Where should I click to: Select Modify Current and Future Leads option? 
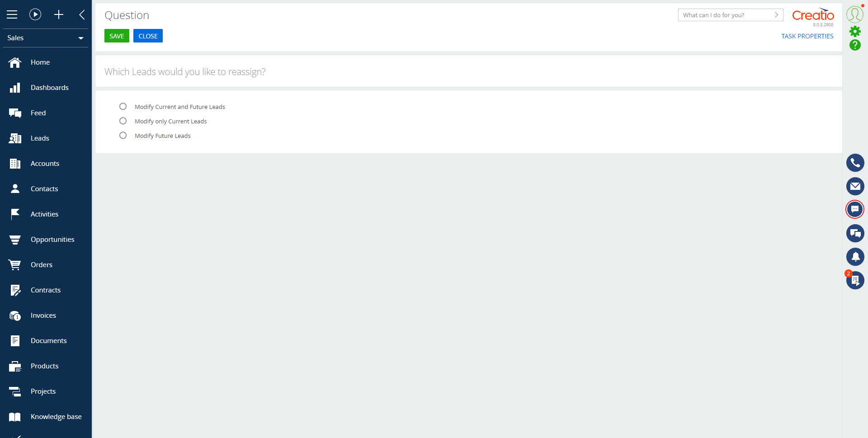click(x=123, y=106)
